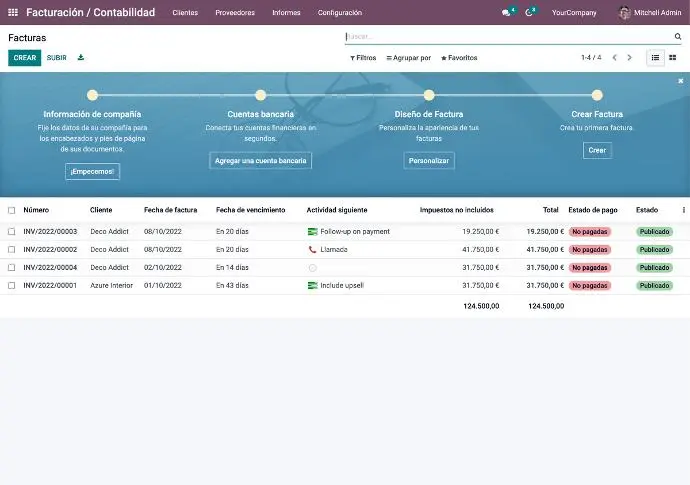690x485 pixels.
Task: Click the download invoices icon
Action: click(81, 58)
